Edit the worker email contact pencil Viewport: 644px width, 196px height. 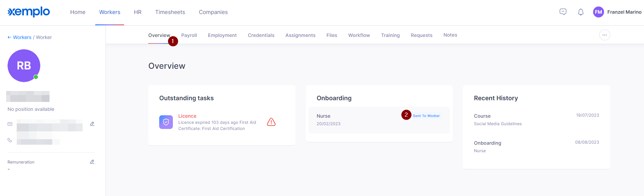click(92, 124)
